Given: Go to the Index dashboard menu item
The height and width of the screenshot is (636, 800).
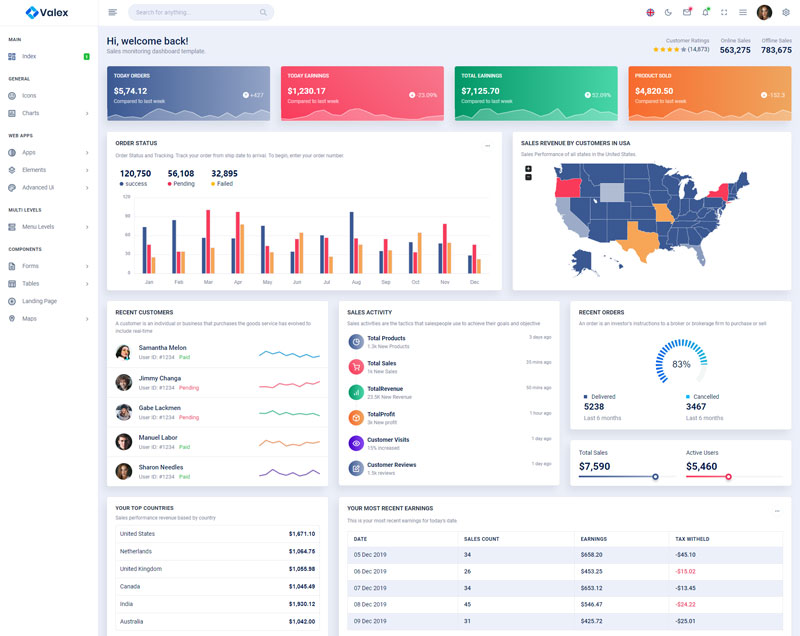Looking at the screenshot, I should [30, 56].
